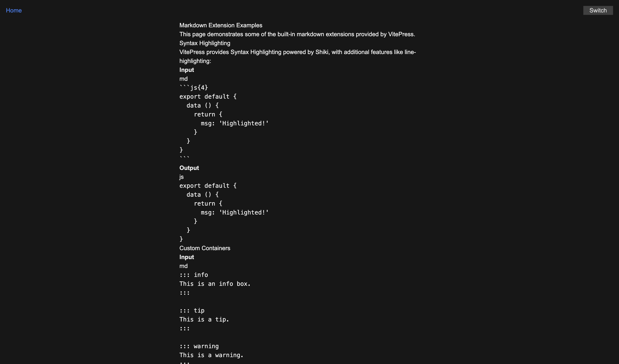Screen dimensions: 619x364
Task: Click the Output label under code block
Action: coord(189,168)
